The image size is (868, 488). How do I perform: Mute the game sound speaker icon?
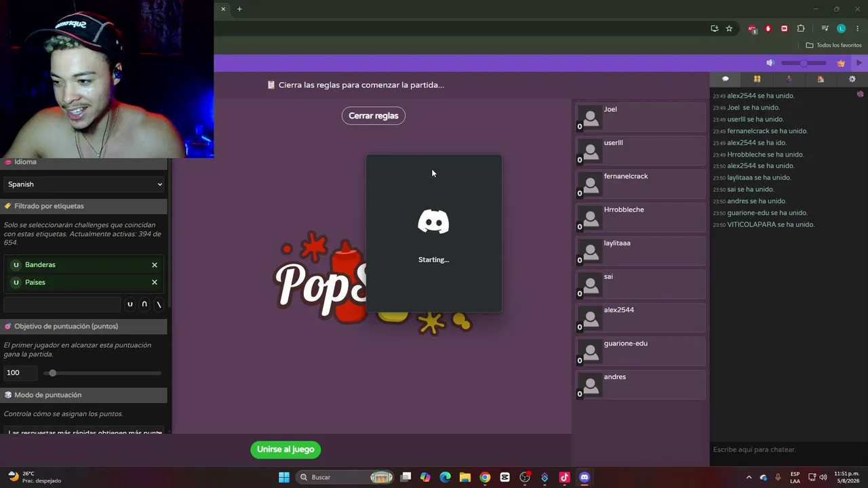click(770, 63)
